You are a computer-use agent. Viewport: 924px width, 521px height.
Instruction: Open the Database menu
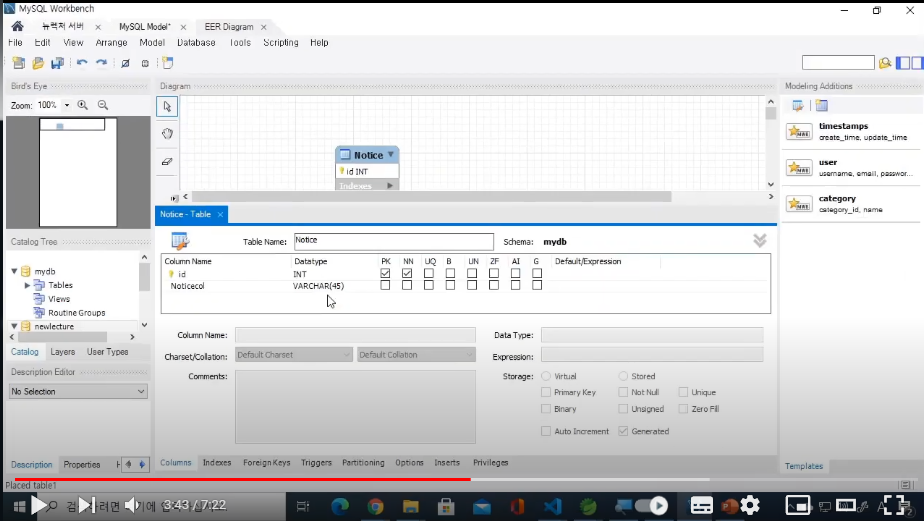click(x=196, y=42)
